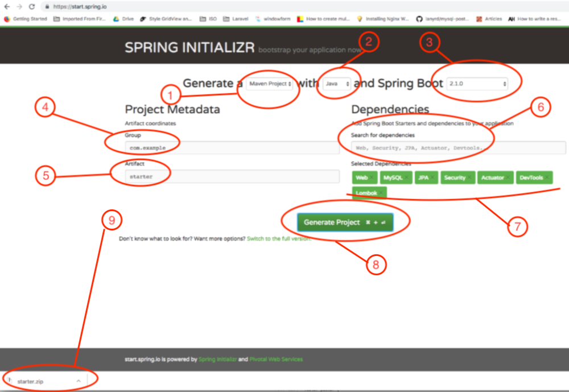Screen dimensions: 569x392
Task: Open downloaded starter.zip file
Action: [30, 381]
